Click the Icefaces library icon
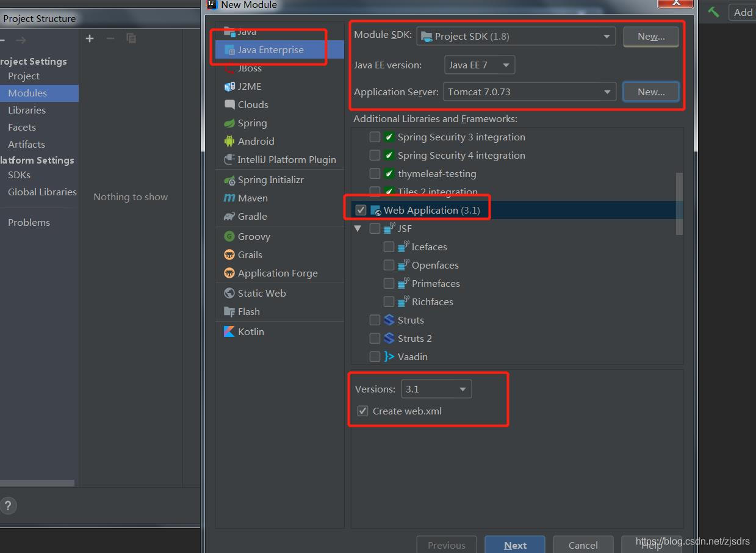This screenshot has height=553, width=756. (403, 247)
